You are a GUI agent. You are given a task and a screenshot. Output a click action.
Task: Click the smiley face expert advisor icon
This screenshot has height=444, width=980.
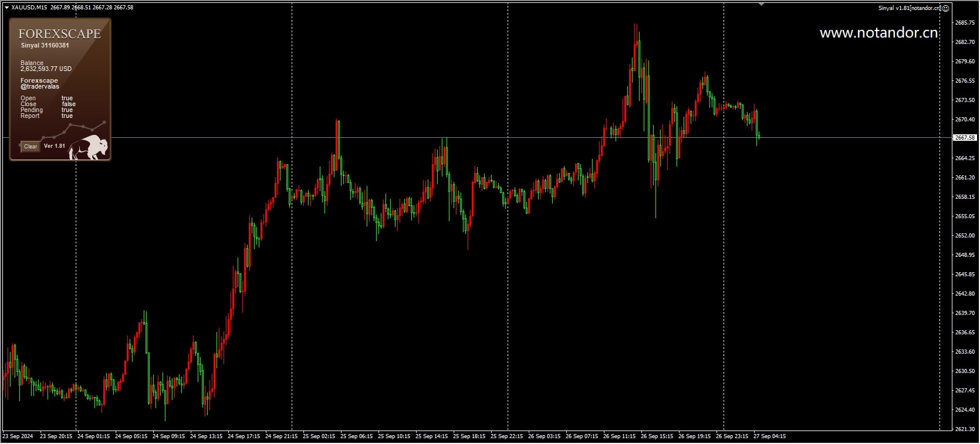pos(945,8)
